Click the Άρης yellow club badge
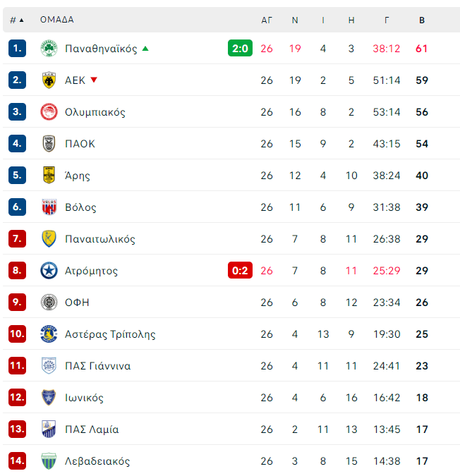Viewport: 460px width, 476px height. point(49,176)
